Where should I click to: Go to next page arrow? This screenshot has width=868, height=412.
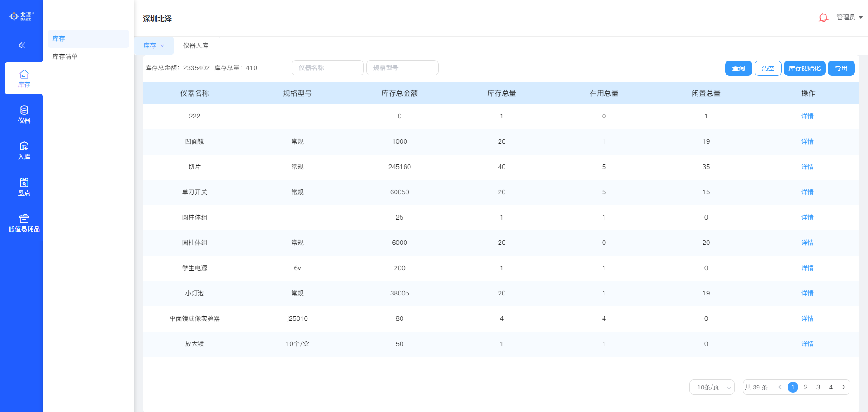tap(843, 387)
